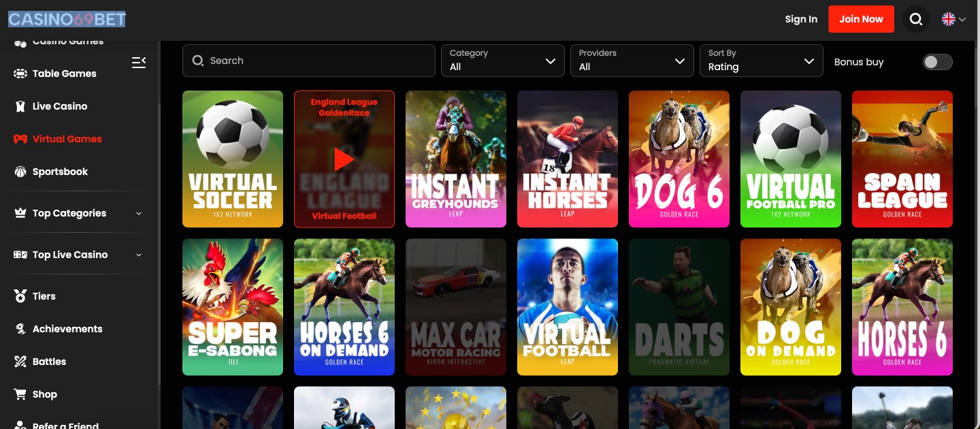
Task: Open the Providers dropdown
Action: tap(632, 61)
